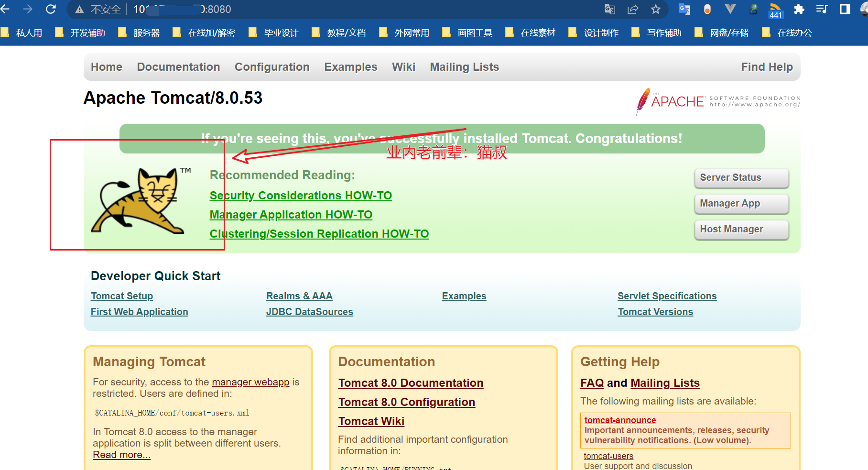Open the FAQ link in Getting Help

592,383
